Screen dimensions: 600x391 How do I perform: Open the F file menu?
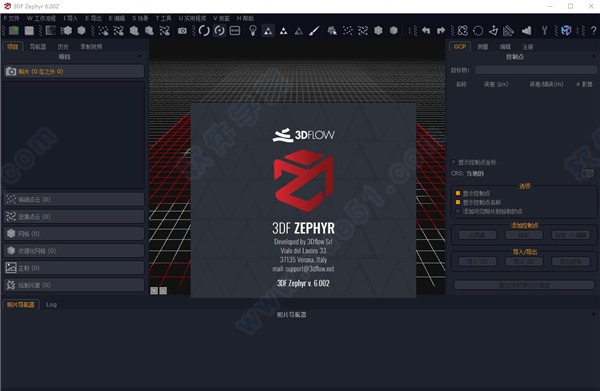tap(11, 18)
